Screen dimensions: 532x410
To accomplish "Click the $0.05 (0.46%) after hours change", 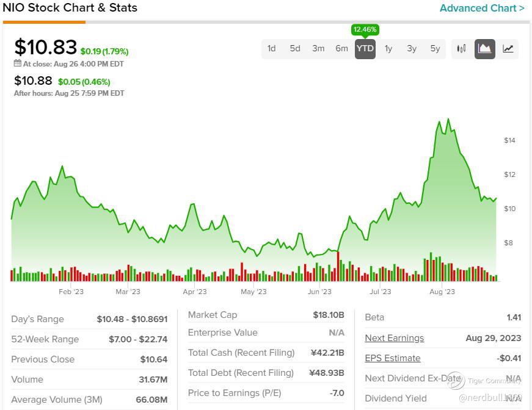I will (x=84, y=82).
